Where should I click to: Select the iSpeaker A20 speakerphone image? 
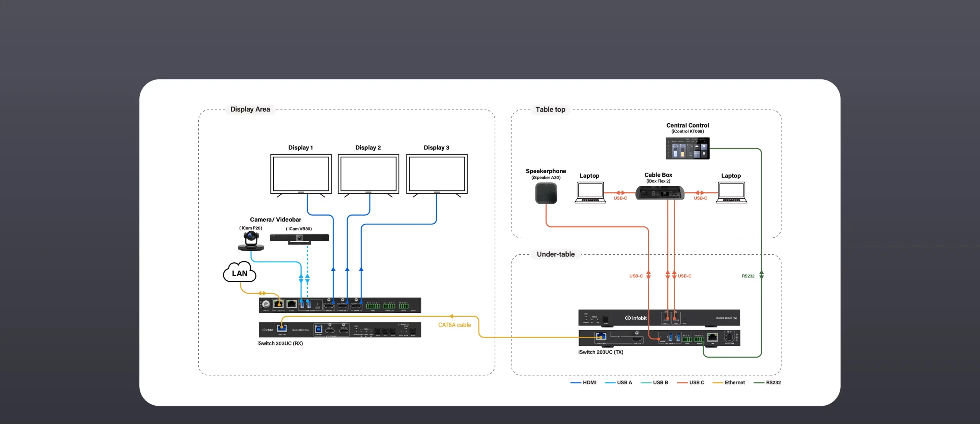point(546,193)
